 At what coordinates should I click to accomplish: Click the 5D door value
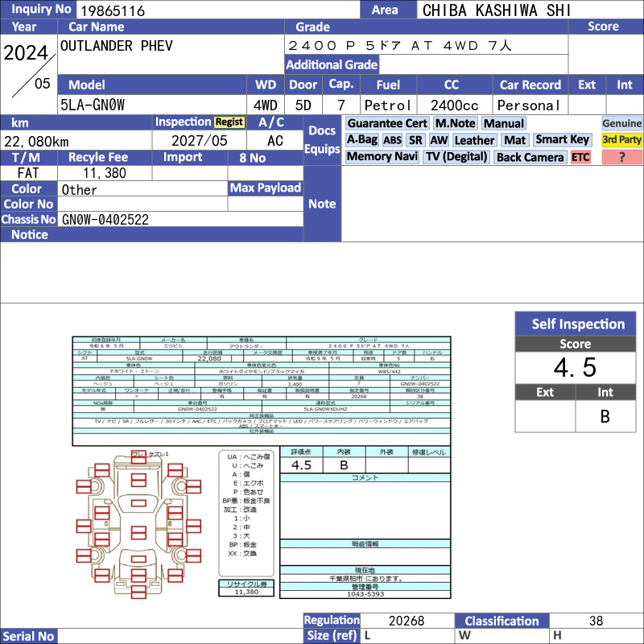coord(303,105)
